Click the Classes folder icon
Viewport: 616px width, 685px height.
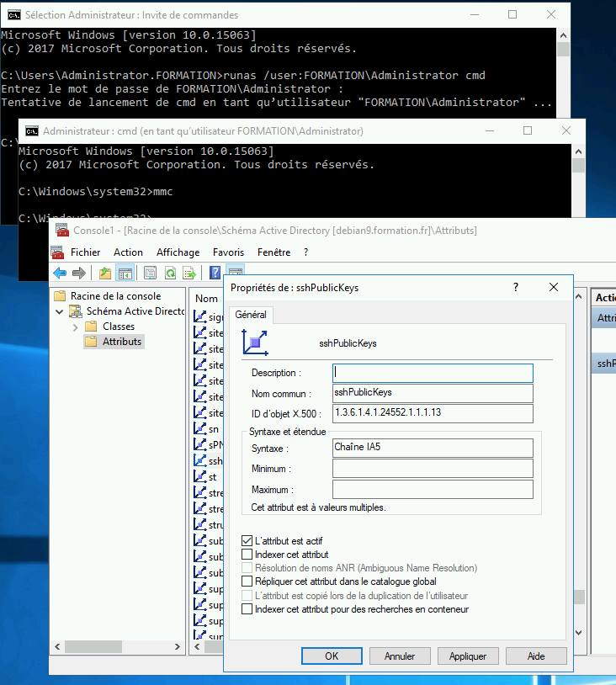coord(91,327)
